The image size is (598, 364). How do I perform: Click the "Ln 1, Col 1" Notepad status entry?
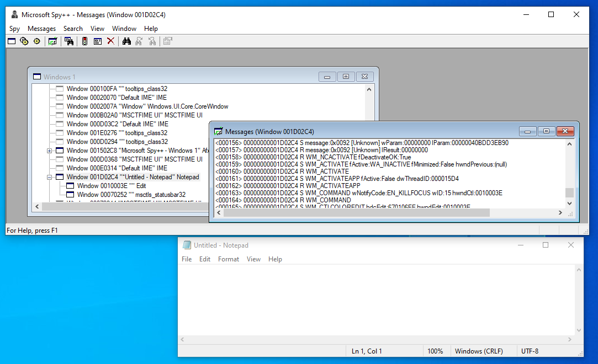click(367, 351)
